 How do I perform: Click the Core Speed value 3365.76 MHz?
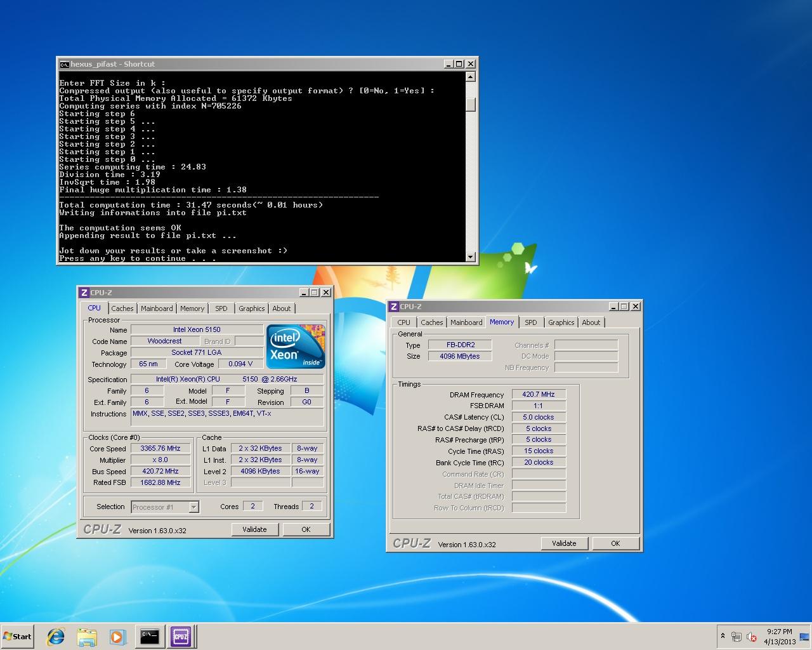pos(160,448)
